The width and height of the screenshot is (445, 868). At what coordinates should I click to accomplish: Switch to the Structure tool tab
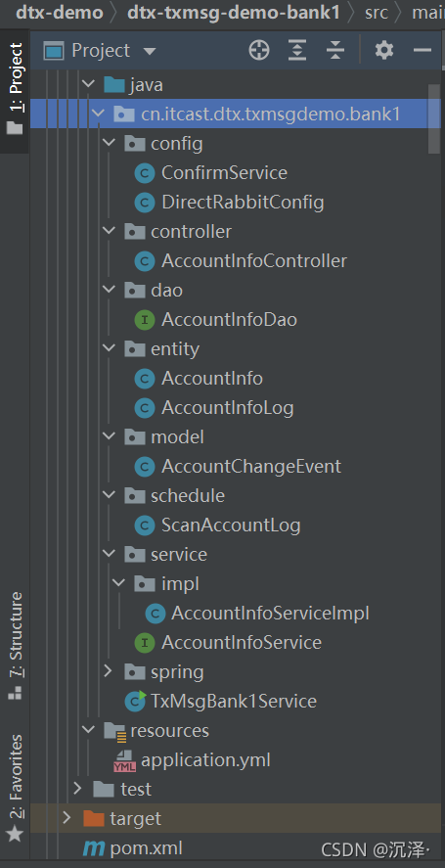click(16, 646)
